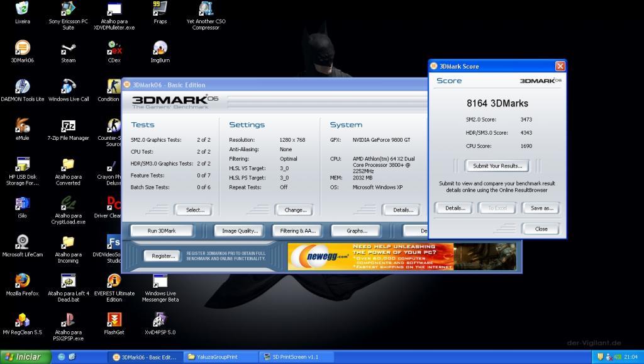
Task: Click the 3DMark06 - Basic Edition title bar
Action: point(274,85)
